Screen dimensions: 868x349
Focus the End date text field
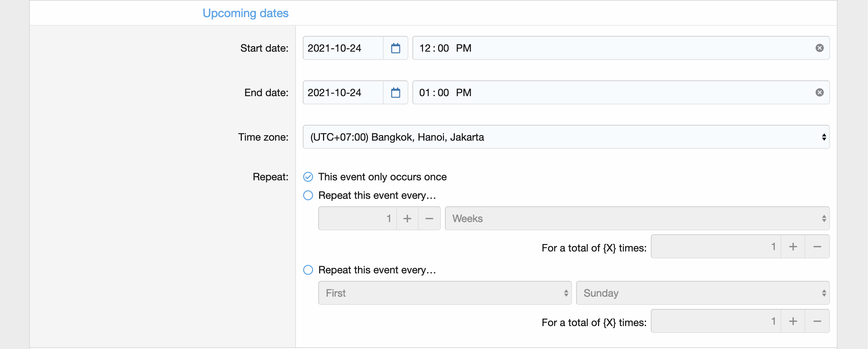pyautogui.click(x=343, y=93)
